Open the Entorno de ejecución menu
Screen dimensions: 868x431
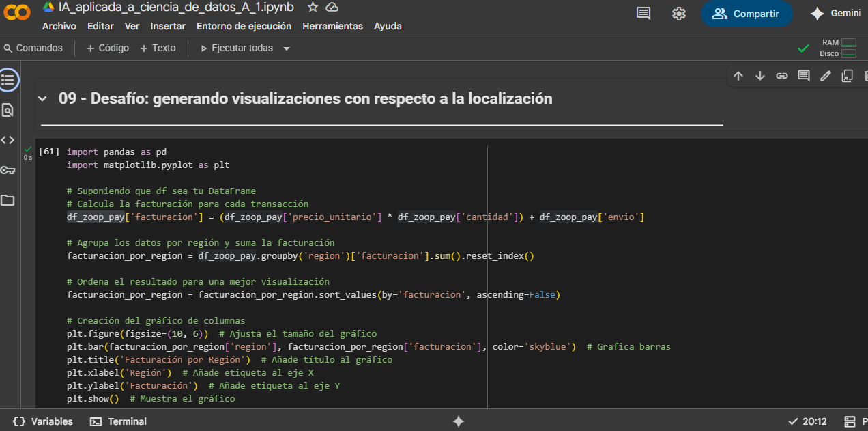tap(244, 26)
